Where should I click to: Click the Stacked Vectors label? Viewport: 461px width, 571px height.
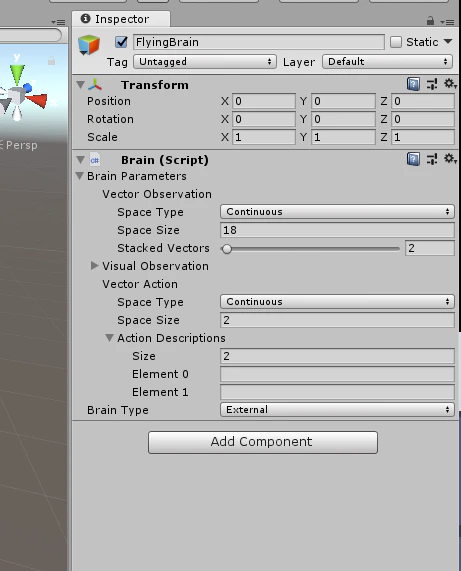pyautogui.click(x=163, y=248)
